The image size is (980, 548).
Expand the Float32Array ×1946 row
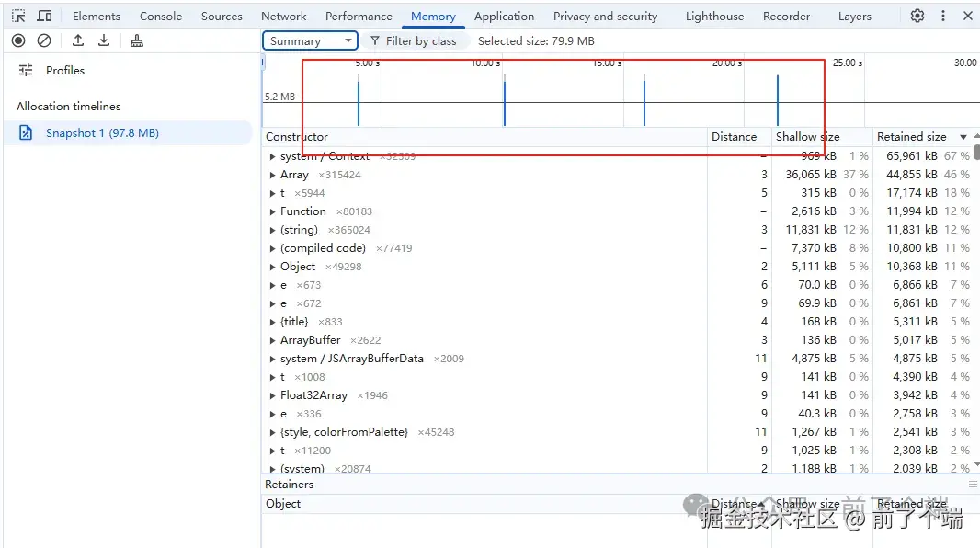point(272,395)
